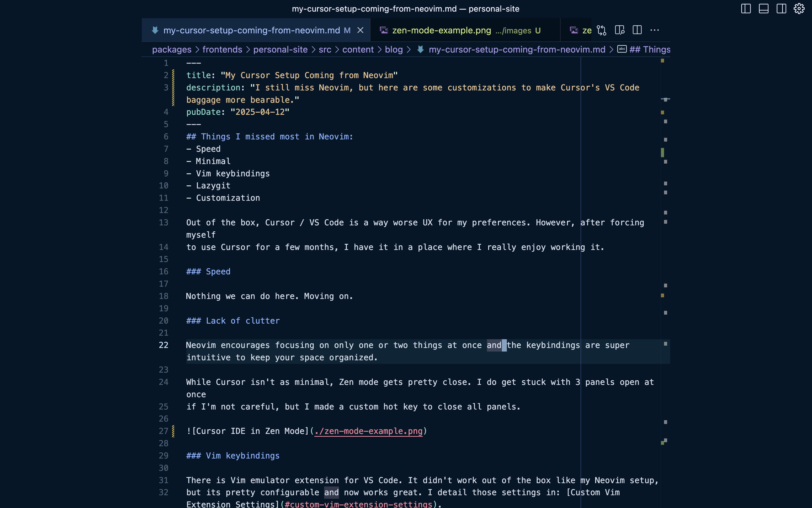Open the 'personal-site' breadcrumb dropdown
Viewport: 812px width, 508px height.
pyautogui.click(x=280, y=49)
